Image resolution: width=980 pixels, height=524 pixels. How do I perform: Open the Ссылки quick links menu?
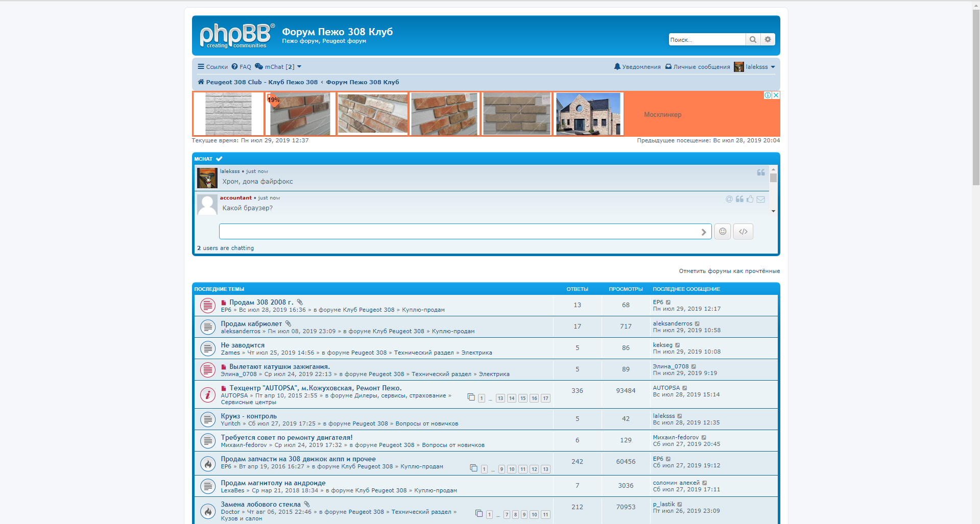[x=213, y=67]
